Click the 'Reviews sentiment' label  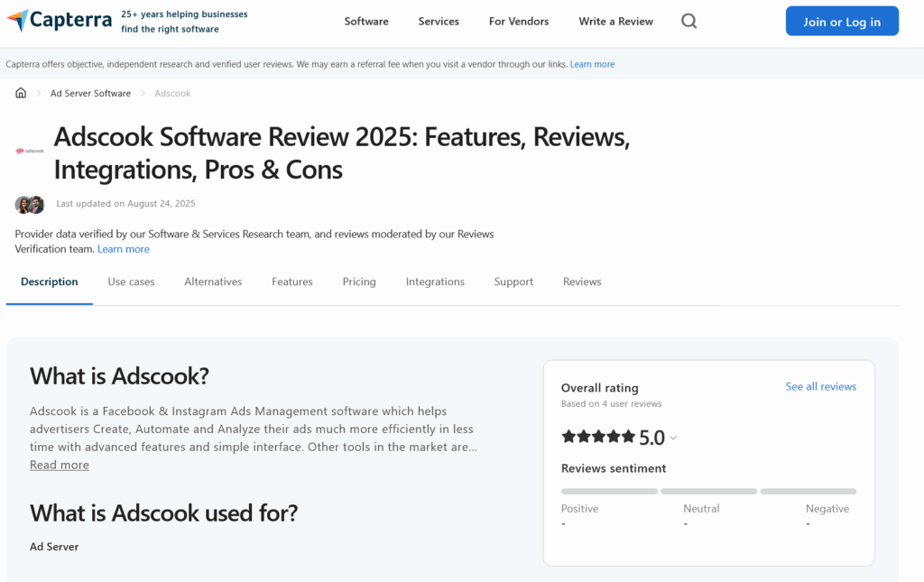point(614,468)
